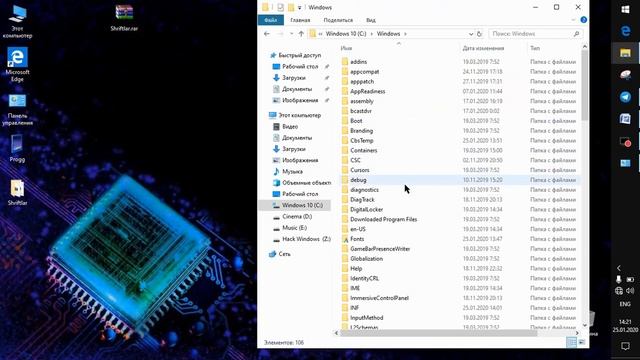Select Этот компьютер in navigation pane

coord(299,116)
